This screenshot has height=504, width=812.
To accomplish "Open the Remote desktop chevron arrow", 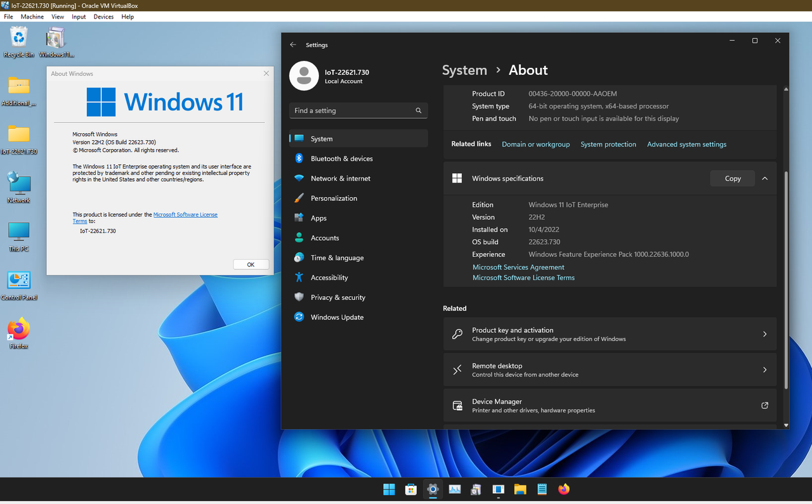I will pyautogui.click(x=764, y=370).
